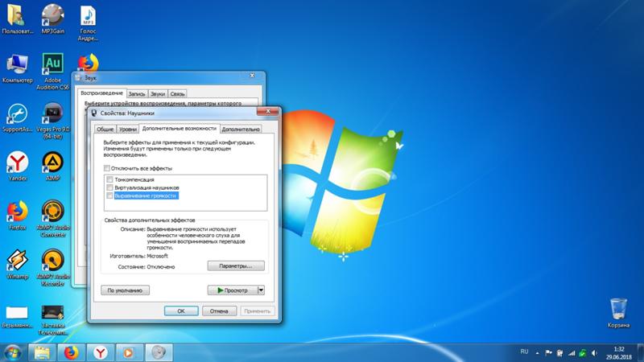Viewport: 644px width, 362px height.
Task: Close the Свойства: Наушники dialog
Action: point(268,111)
